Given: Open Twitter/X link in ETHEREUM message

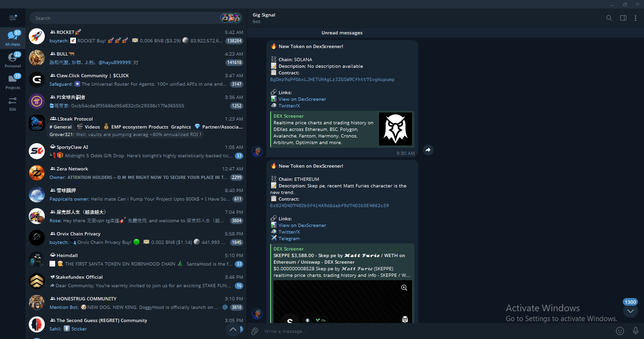Looking at the screenshot, I should (x=289, y=232).
